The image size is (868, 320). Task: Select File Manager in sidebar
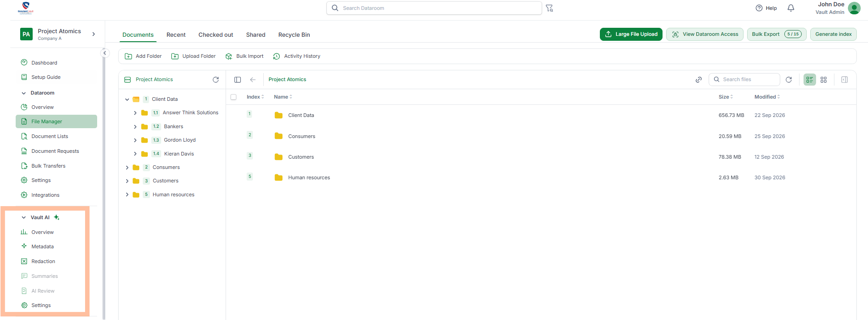[56, 121]
